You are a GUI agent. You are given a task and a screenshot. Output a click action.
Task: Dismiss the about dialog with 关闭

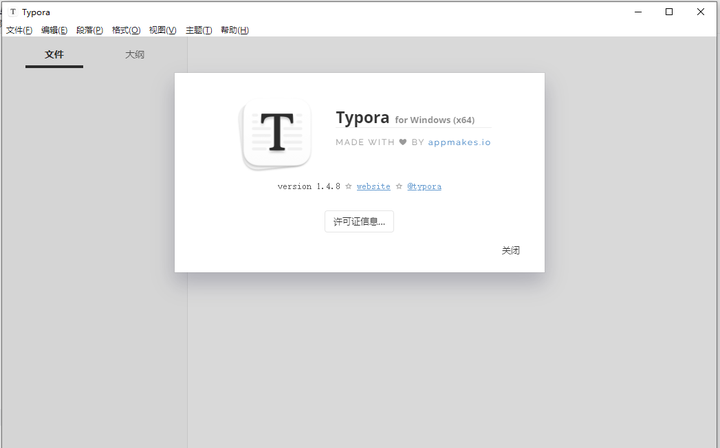click(x=510, y=251)
